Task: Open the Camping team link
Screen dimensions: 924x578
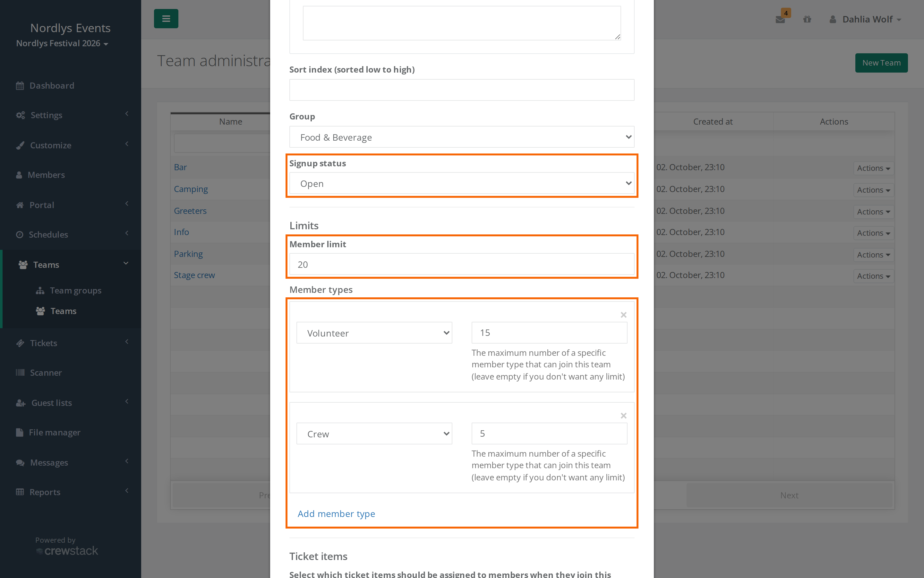Action: [x=191, y=189]
